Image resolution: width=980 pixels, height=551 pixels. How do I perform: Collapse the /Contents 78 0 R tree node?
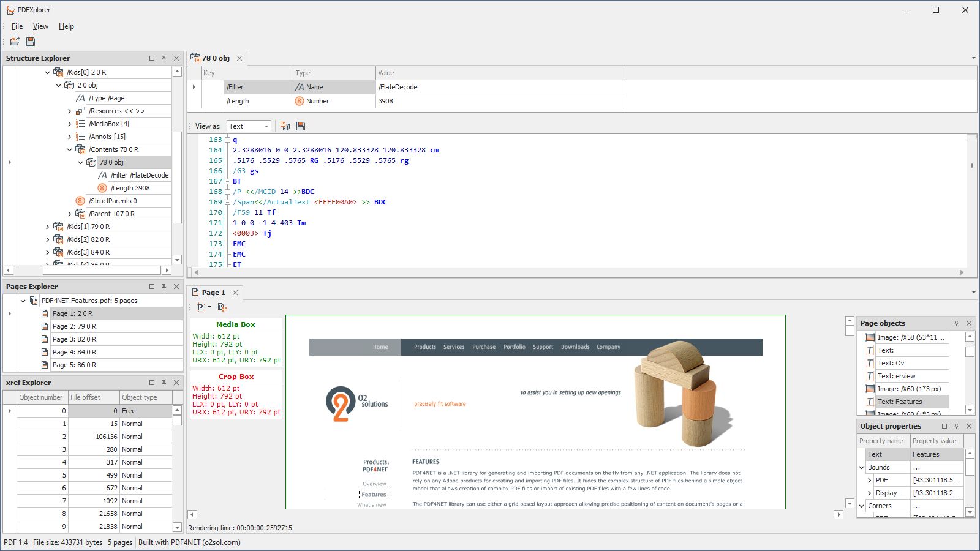(x=69, y=149)
